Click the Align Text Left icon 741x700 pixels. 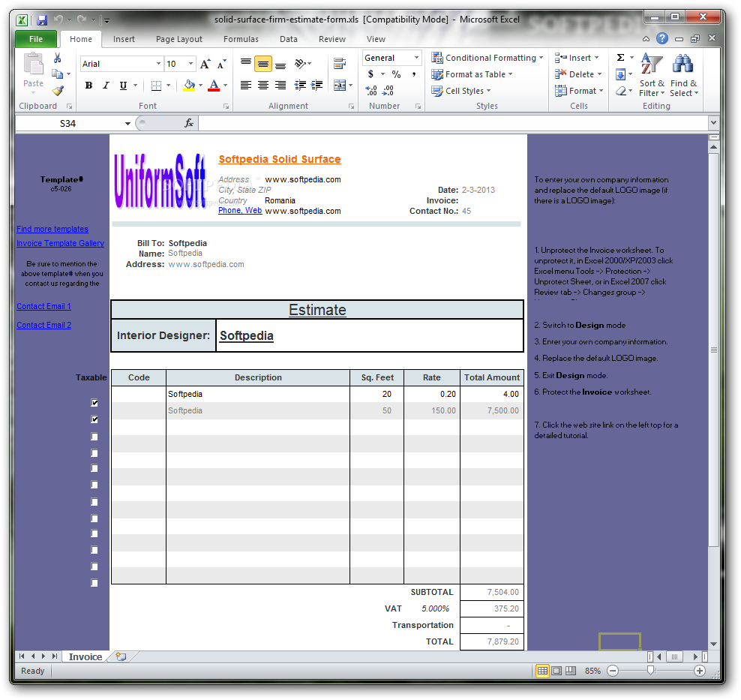(246, 86)
